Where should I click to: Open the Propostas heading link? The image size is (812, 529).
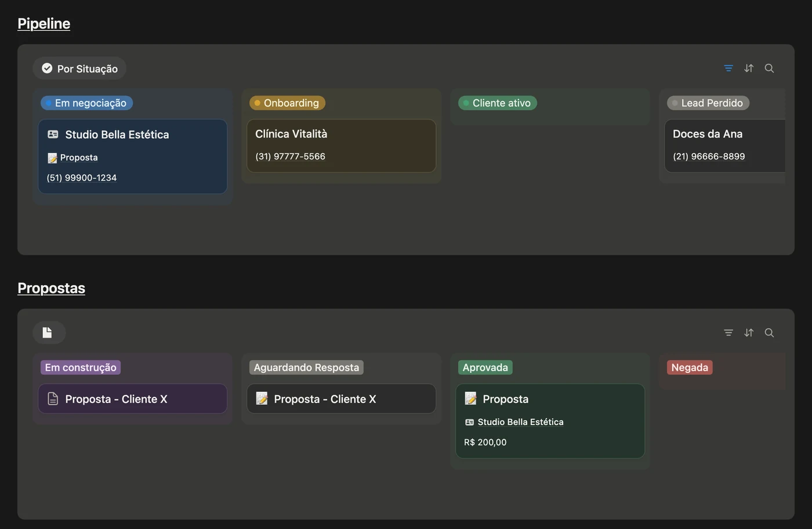click(x=51, y=288)
